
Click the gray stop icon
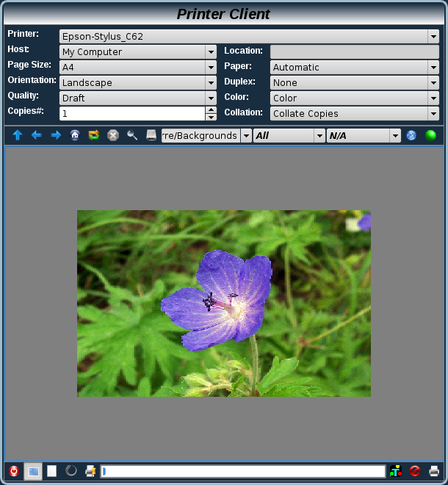point(113,135)
